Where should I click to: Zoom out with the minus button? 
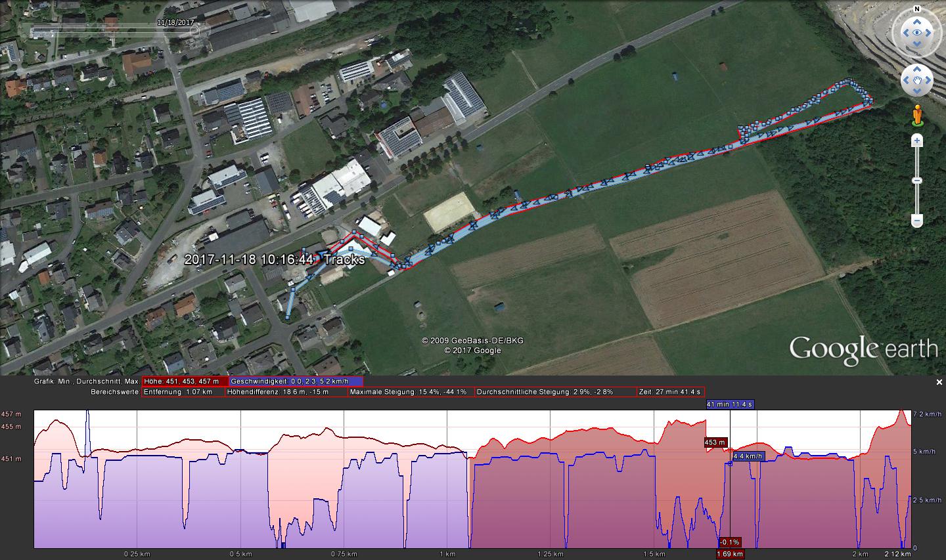[x=917, y=221]
